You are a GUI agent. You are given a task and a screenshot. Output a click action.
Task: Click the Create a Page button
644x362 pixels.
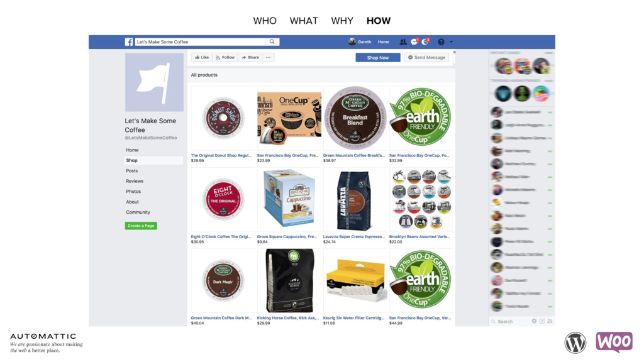pyautogui.click(x=141, y=226)
